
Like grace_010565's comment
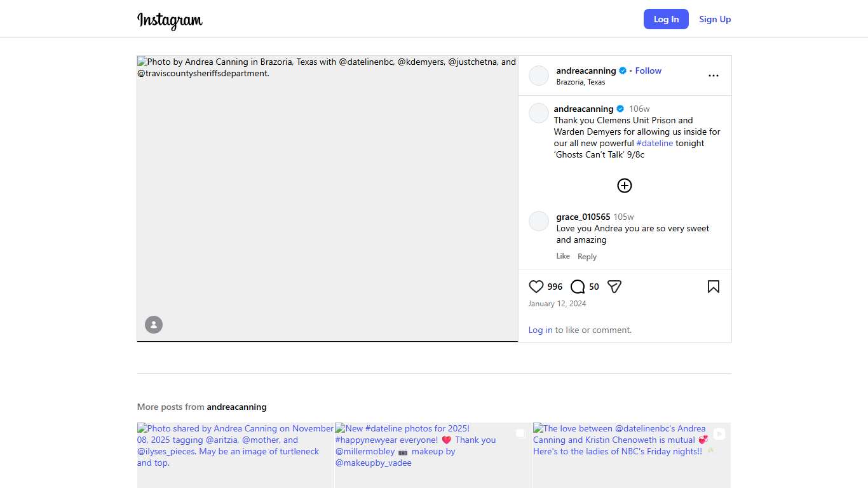[563, 256]
